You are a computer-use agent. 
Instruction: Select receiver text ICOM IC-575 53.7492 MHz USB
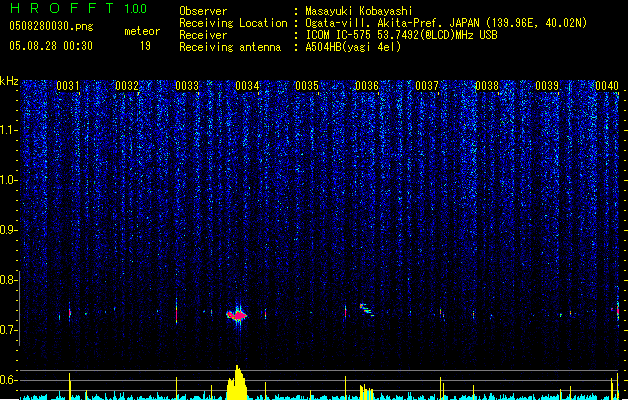pyautogui.click(x=402, y=35)
